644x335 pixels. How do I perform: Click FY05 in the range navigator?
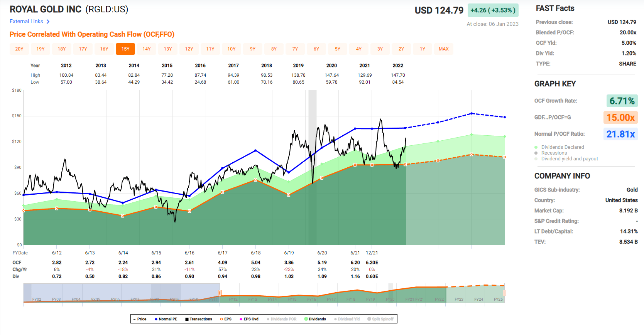click(x=96, y=300)
